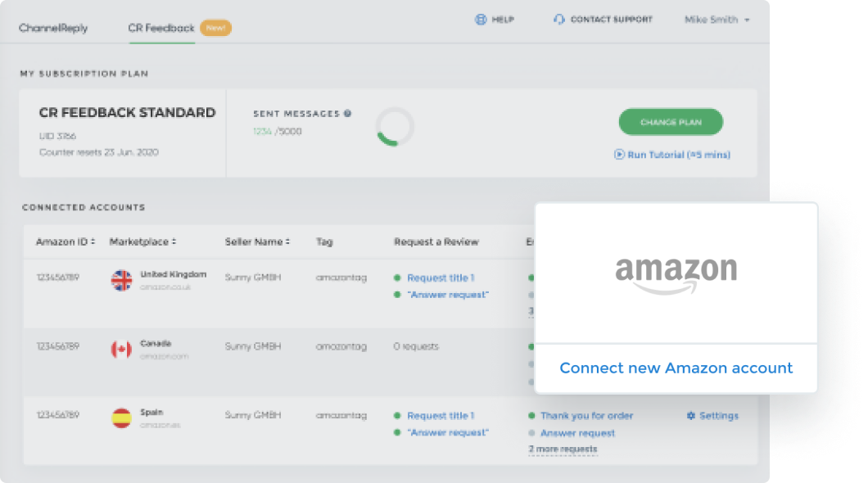Open "Answer request" in UK row
The width and height of the screenshot is (868, 483).
(x=448, y=295)
